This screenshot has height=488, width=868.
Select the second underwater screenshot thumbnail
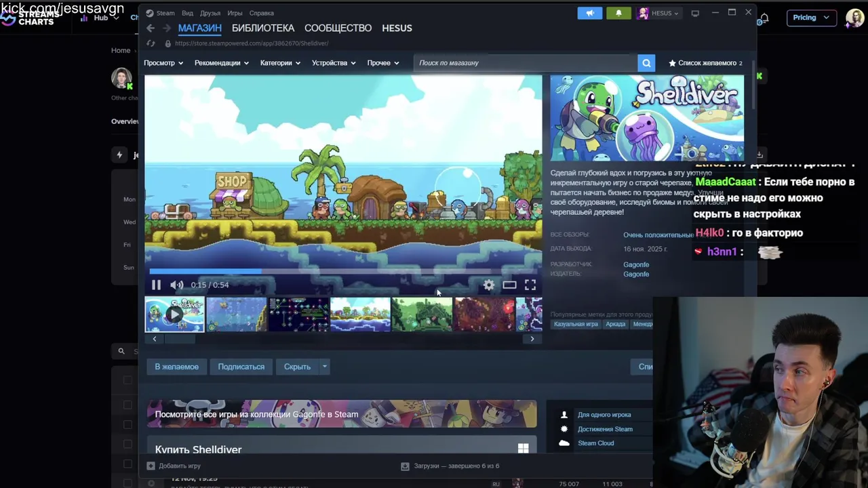click(x=236, y=314)
